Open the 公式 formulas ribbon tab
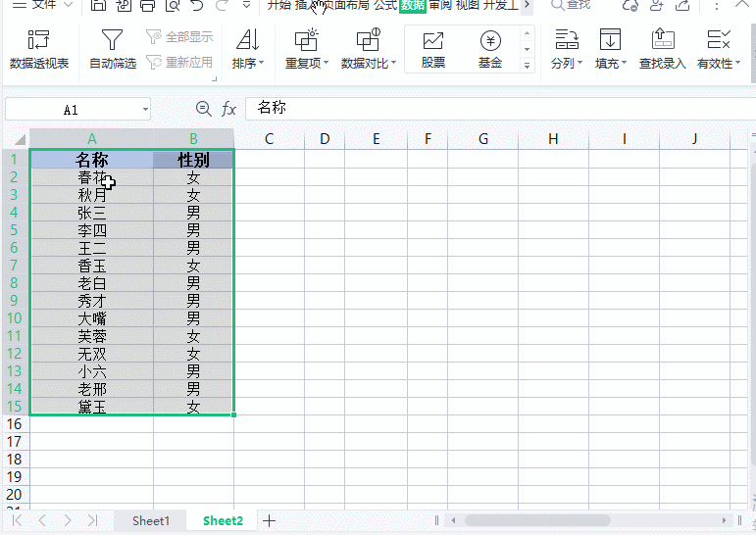The image size is (756, 535). click(384, 5)
